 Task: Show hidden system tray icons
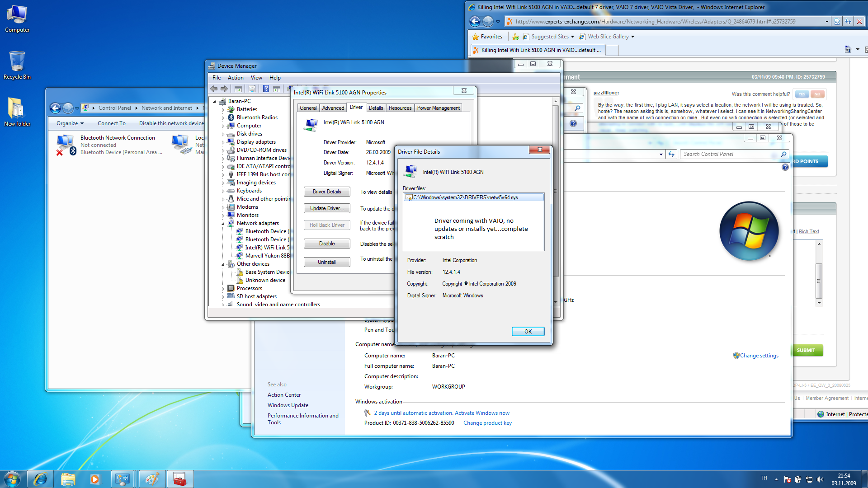776,479
